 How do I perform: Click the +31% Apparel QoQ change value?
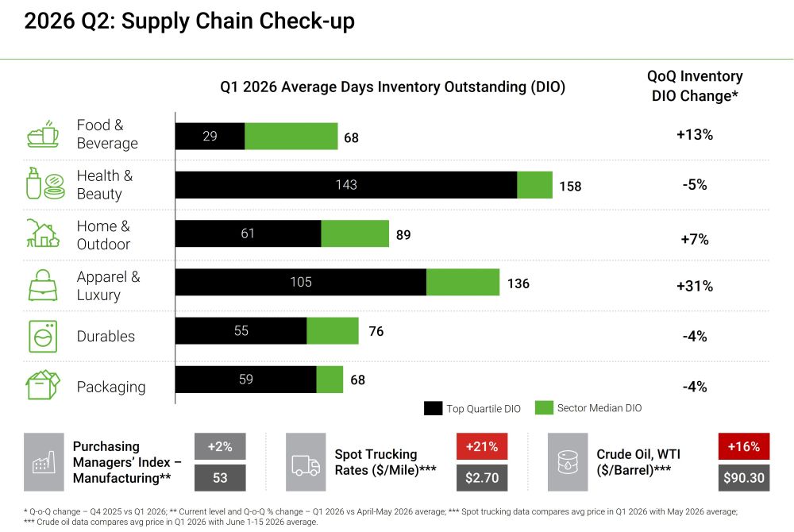[695, 286]
